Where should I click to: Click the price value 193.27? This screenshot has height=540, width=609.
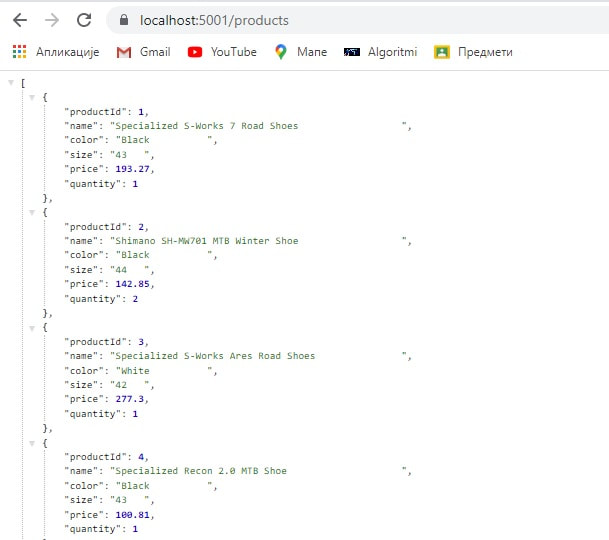point(132,169)
